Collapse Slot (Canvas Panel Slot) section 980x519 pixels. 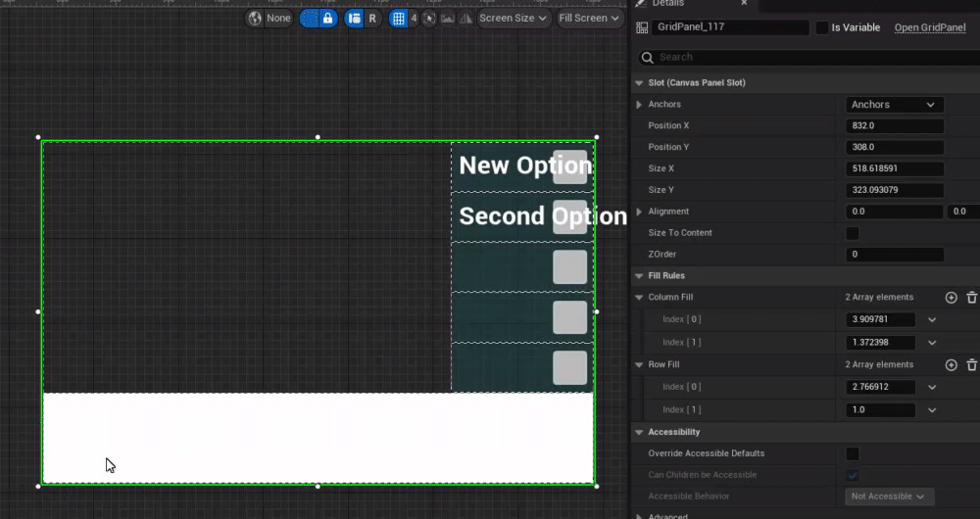coord(639,82)
